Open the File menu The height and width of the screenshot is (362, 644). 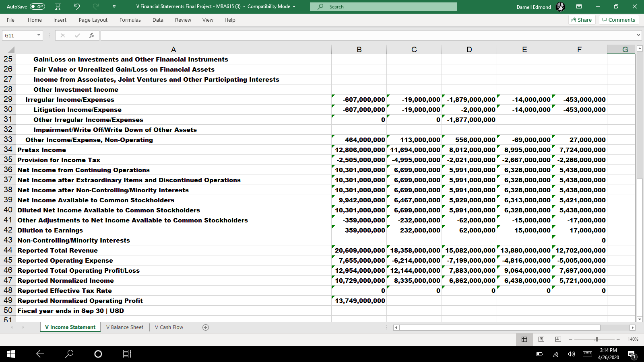(x=11, y=20)
